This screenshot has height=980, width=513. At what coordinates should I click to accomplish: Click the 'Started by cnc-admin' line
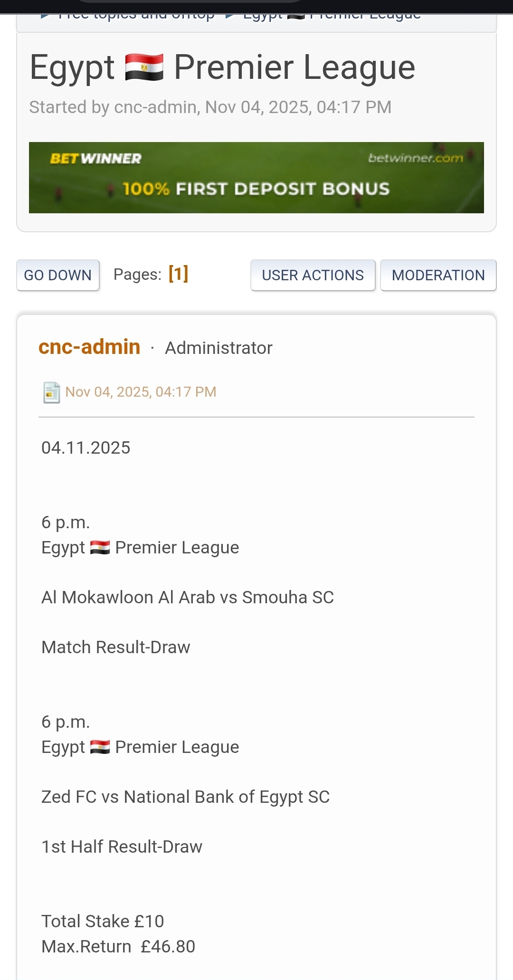(210, 107)
